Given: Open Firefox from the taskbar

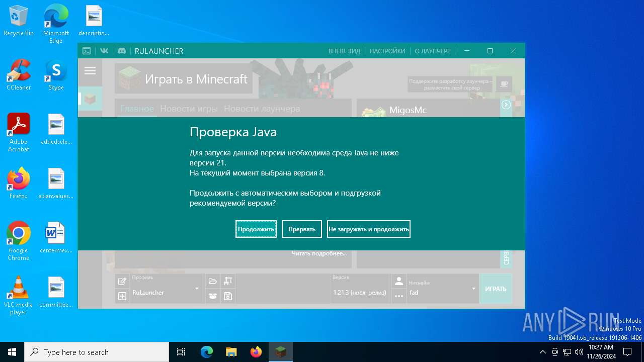Looking at the screenshot, I should coord(256,352).
